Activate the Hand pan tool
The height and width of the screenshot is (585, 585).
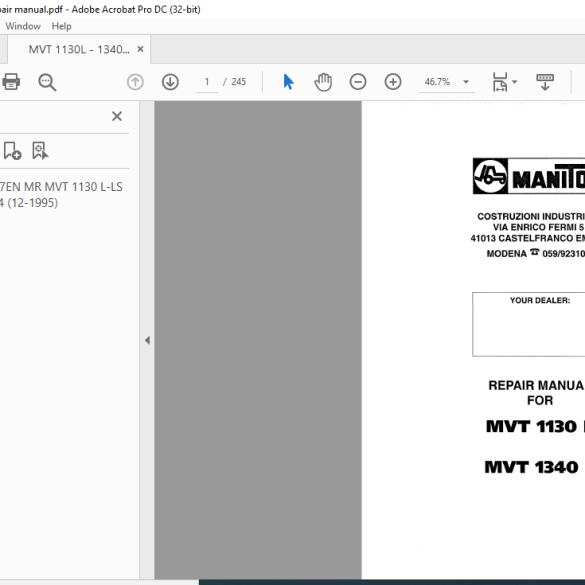(x=323, y=82)
